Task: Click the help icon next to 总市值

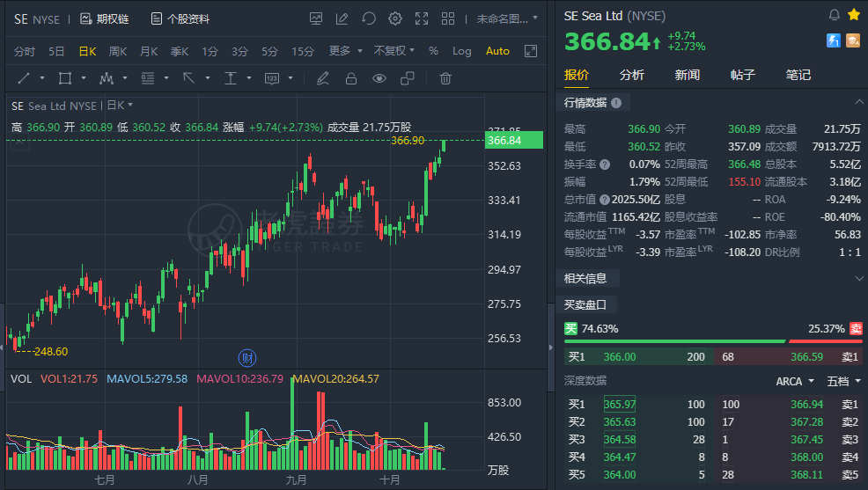Action: click(x=605, y=200)
